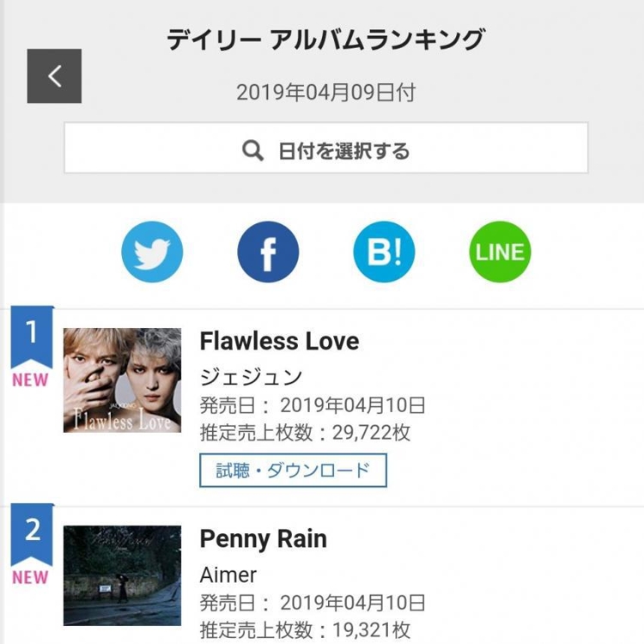Click the rank 2 ribbon badge
The height and width of the screenshot is (644, 644).
32,531
